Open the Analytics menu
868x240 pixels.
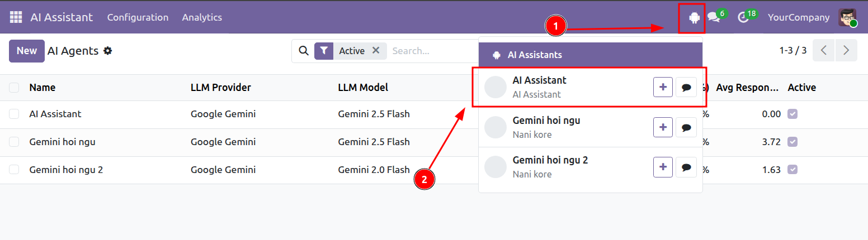tap(202, 17)
